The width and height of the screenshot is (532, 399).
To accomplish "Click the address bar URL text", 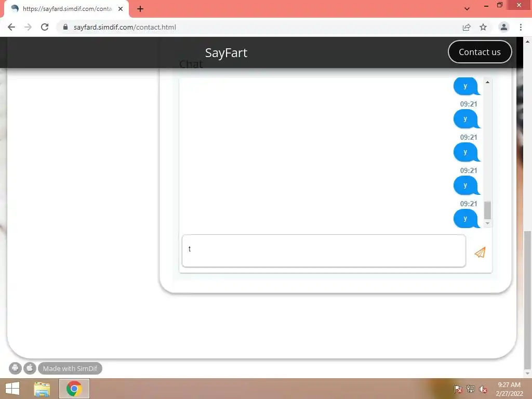I will click(x=125, y=27).
